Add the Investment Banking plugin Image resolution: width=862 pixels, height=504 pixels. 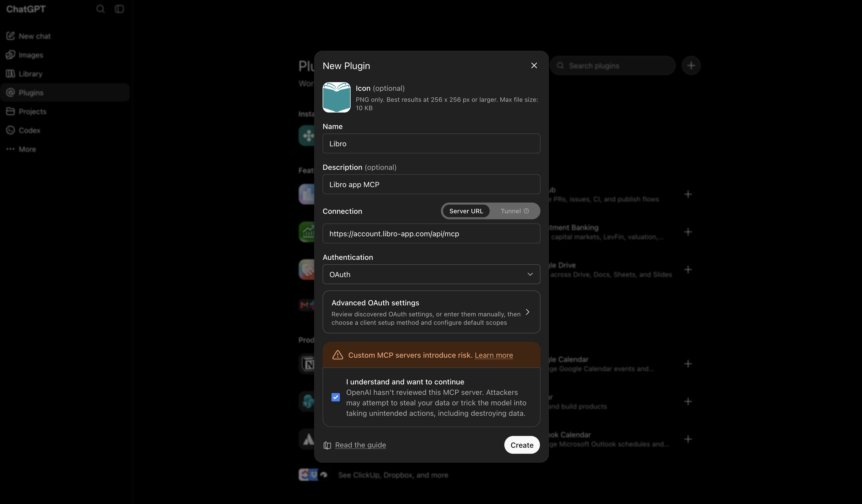(688, 232)
